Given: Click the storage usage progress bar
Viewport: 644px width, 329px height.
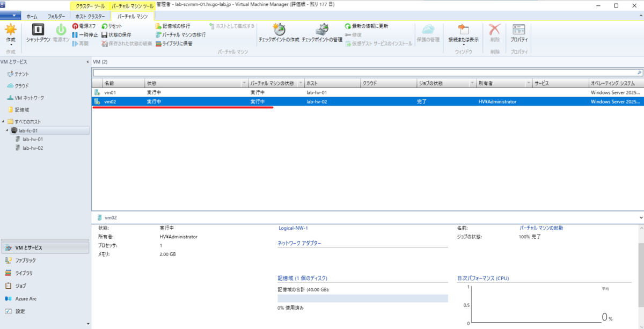Looking at the screenshot, I should point(363,298).
